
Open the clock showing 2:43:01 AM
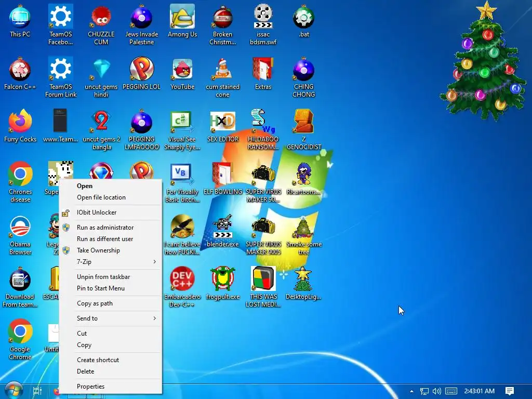tap(479, 391)
